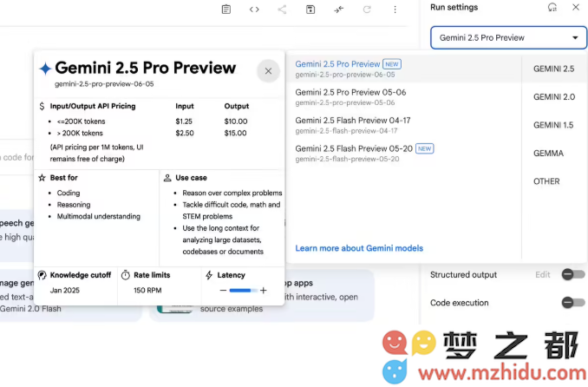Click the Knowledge cutoff head icon

tap(42, 275)
